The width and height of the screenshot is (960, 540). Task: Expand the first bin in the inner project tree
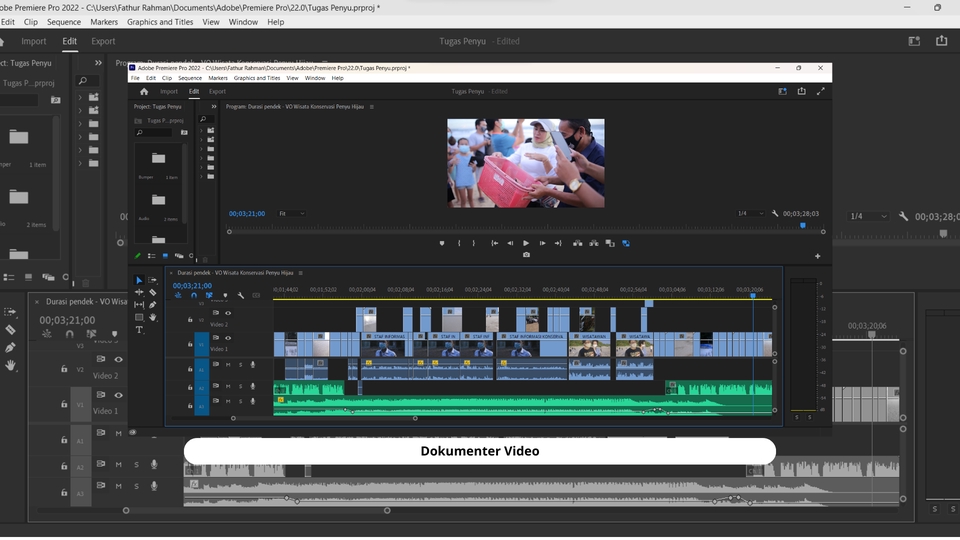pos(202,130)
